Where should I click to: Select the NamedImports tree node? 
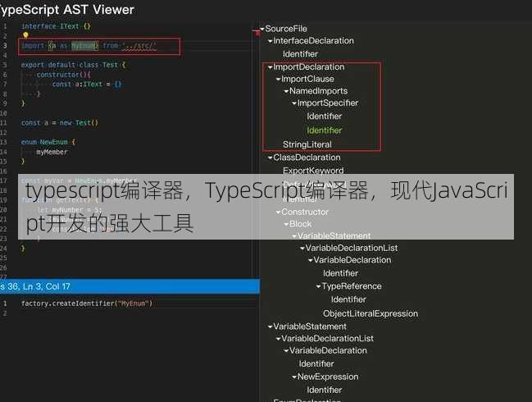[x=319, y=91]
